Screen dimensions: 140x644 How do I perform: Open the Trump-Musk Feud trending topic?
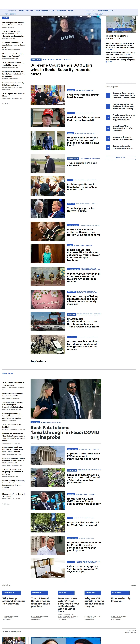pyautogui.click(x=26, y=11)
